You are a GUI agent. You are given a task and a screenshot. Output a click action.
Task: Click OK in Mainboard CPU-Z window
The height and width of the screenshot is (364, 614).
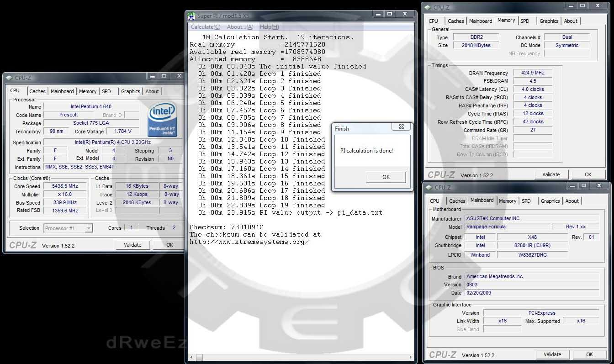(589, 354)
